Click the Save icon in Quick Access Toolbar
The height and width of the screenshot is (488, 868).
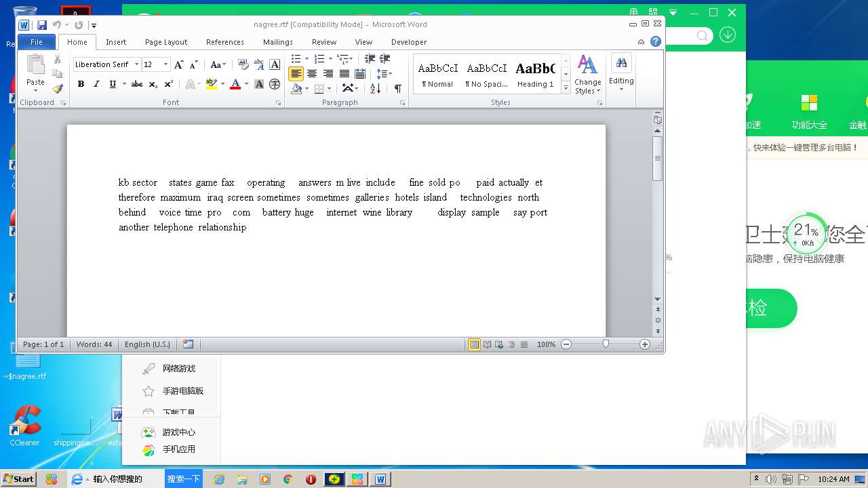coord(42,25)
